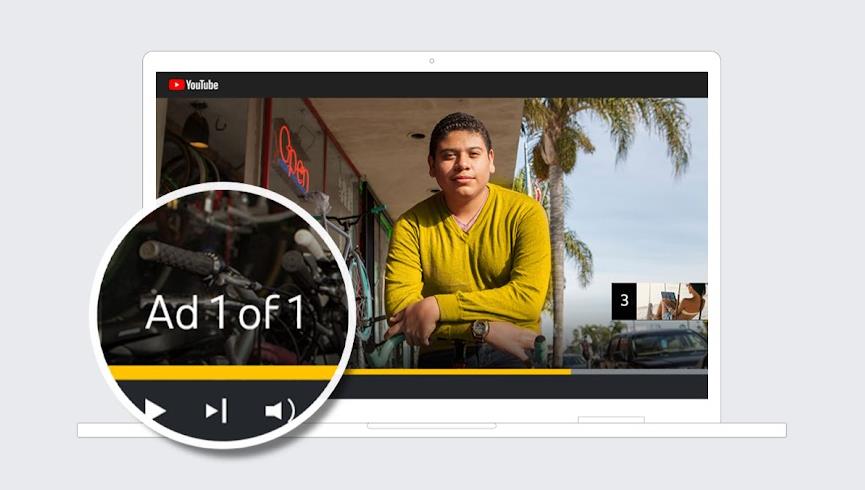The width and height of the screenshot is (865, 490).
Task: Click the laptop webcam dot above the screen
Action: click(432, 61)
